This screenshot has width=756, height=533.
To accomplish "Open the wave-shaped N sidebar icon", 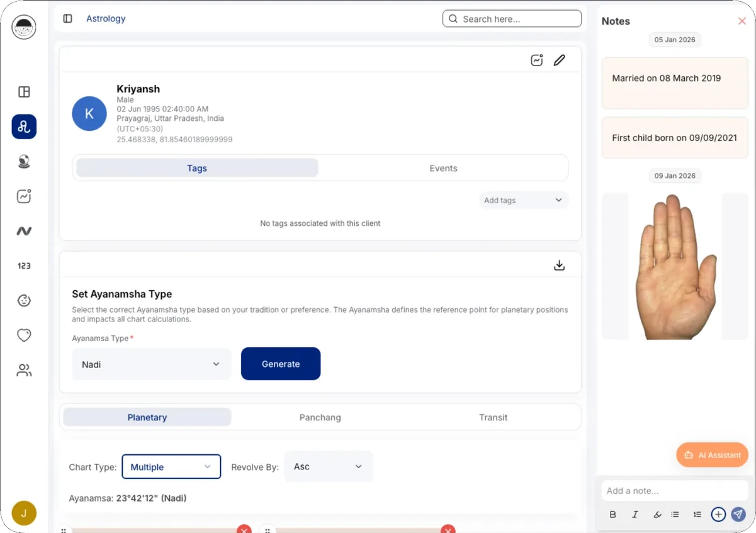I will point(24,231).
